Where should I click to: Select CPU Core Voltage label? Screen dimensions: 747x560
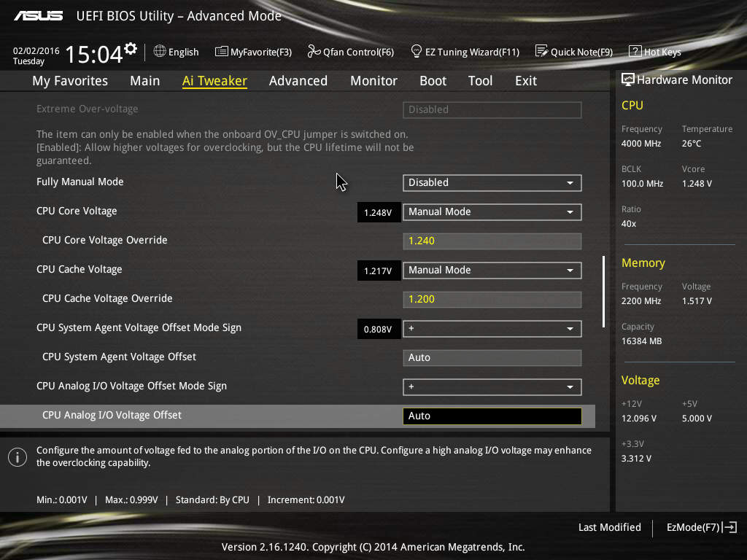click(77, 211)
